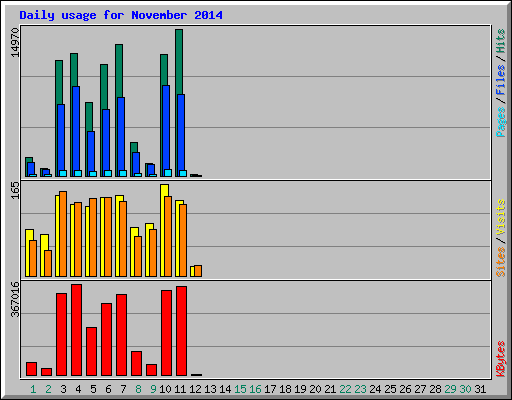Click the red KBytes bar for day 6
This screenshot has height=400, width=512.
tap(106, 339)
